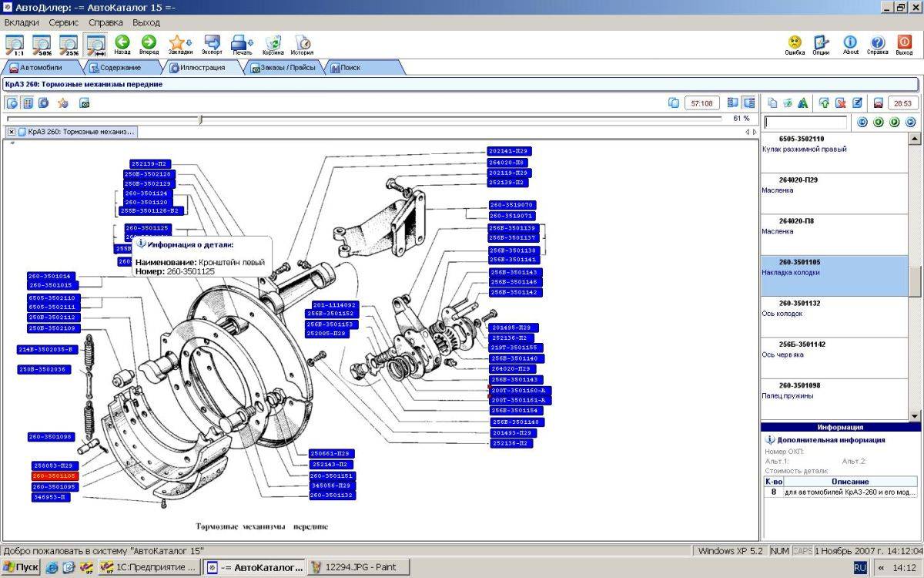Close the КрАЗ 260 document tab
Screen dimensions: 924x578
pyautogui.click(x=12, y=132)
